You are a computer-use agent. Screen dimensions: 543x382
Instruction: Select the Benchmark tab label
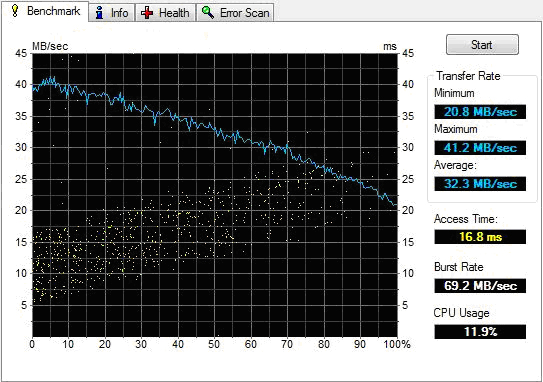(x=53, y=11)
